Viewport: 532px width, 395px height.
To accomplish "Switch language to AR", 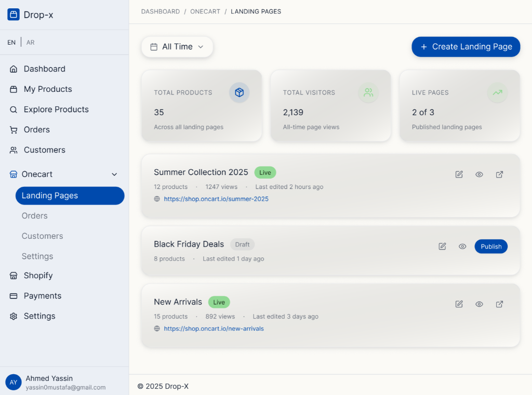I will point(30,42).
